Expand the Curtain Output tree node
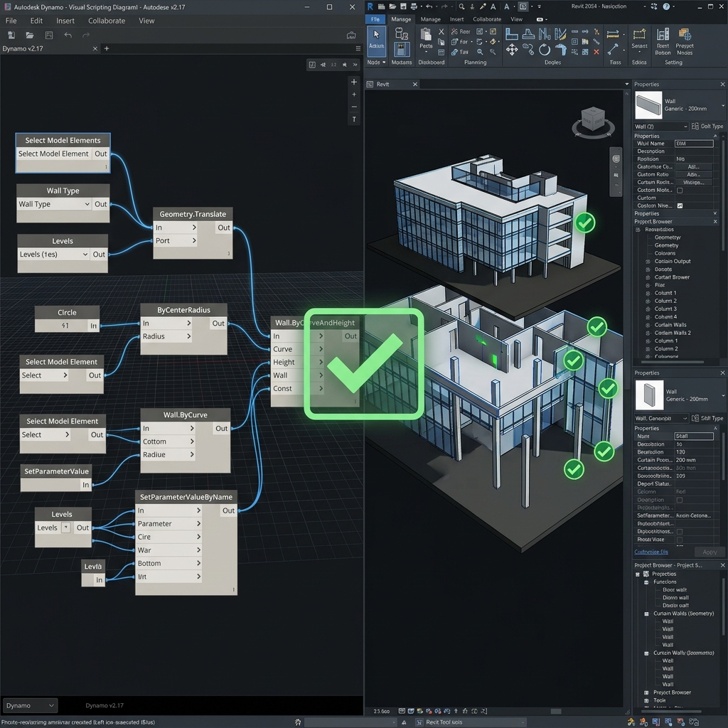Viewport: 728px width, 728px height. coord(648,262)
